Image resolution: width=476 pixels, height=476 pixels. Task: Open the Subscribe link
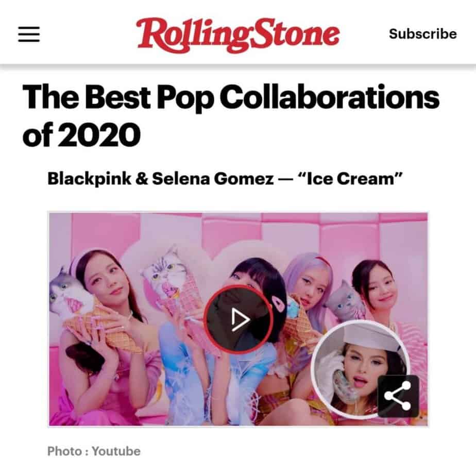tap(423, 33)
